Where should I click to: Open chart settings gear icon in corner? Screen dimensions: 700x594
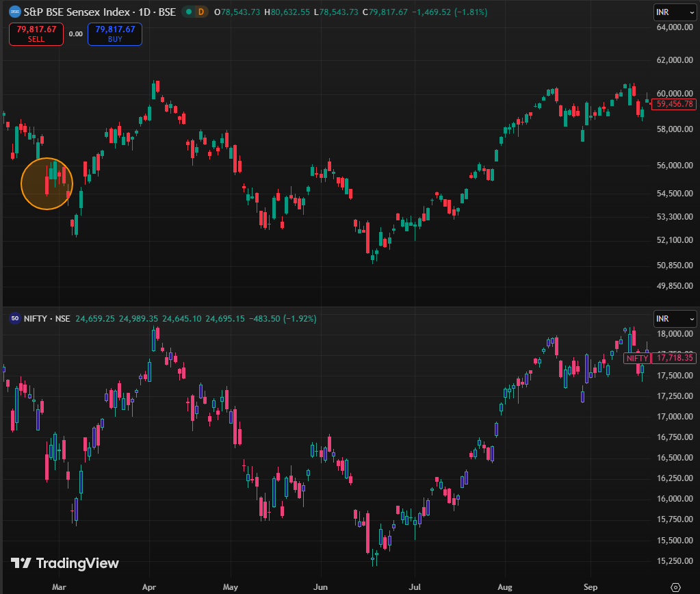pos(675,586)
